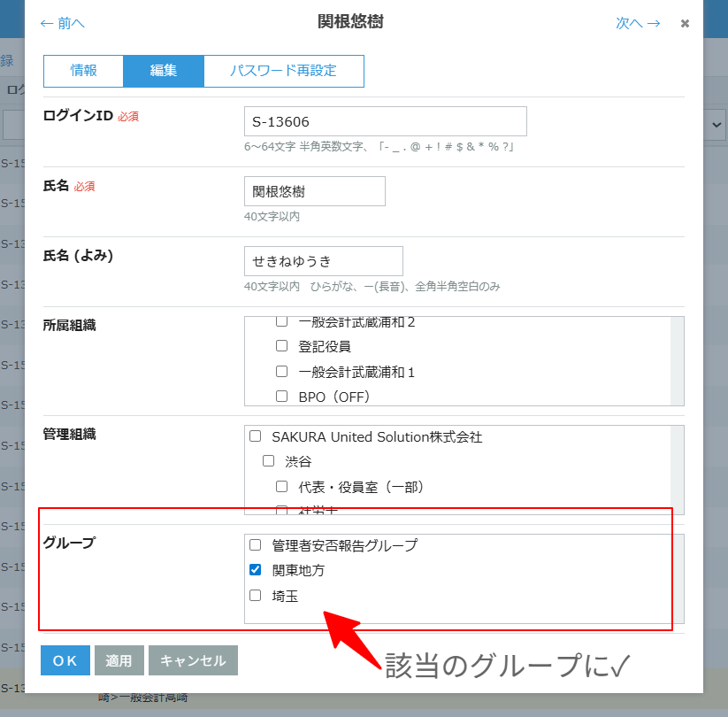Enable the 登記役員 checkbox
This screenshot has width=728, height=717.
(282, 346)
